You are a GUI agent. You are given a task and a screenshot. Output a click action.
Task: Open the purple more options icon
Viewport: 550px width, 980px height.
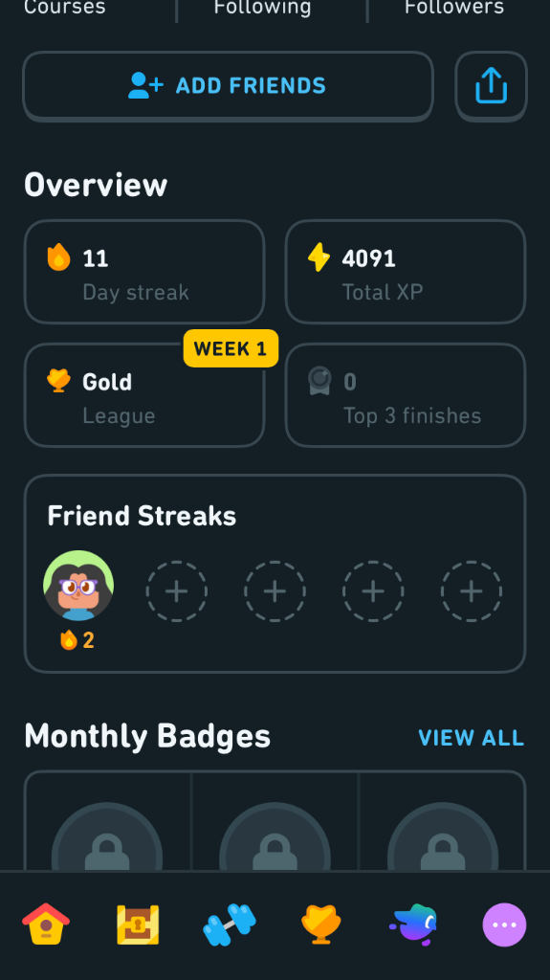504,924
